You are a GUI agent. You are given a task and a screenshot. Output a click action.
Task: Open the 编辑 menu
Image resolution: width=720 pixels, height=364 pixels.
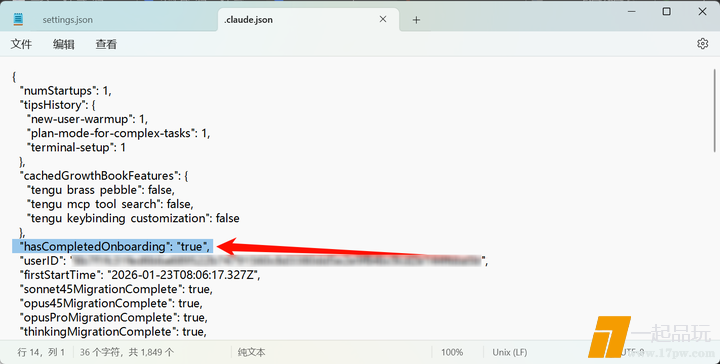point(63,44)
